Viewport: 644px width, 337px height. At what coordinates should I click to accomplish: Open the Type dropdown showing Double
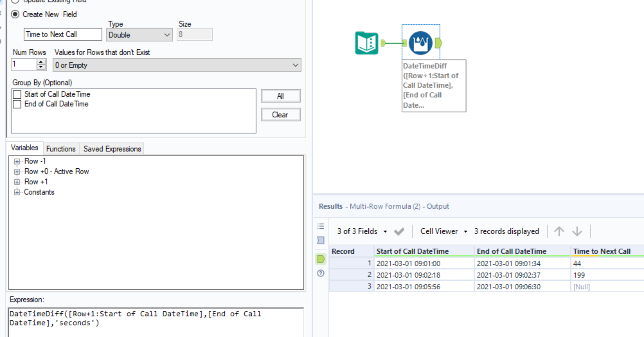(x=139, y=35)
